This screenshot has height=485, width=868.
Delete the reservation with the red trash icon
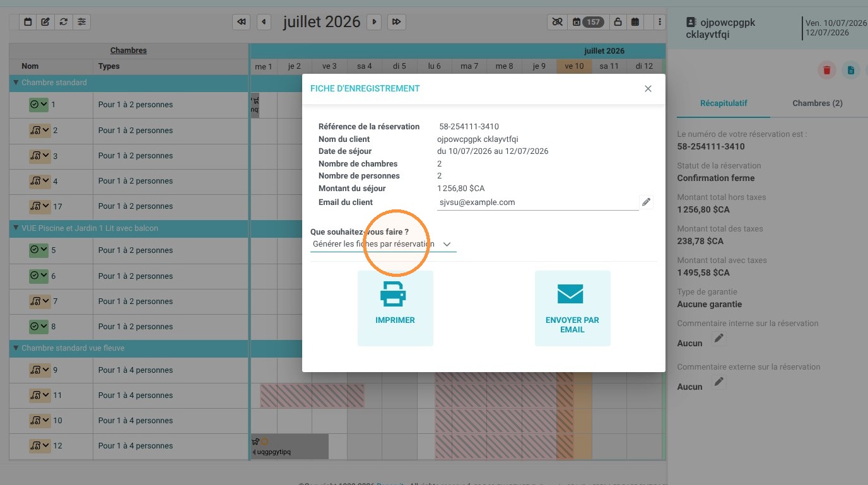tap(827, 70)
